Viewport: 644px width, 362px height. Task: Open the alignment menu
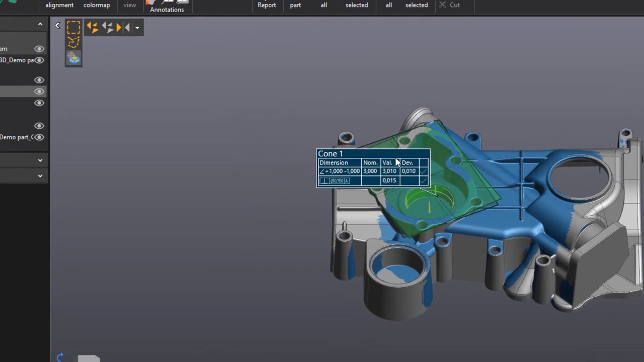coord(59,5)
